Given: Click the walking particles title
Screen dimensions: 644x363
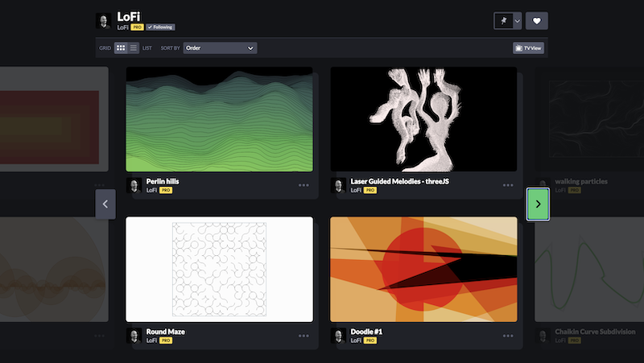Looking at the screenshot, I should coord(581,181).
